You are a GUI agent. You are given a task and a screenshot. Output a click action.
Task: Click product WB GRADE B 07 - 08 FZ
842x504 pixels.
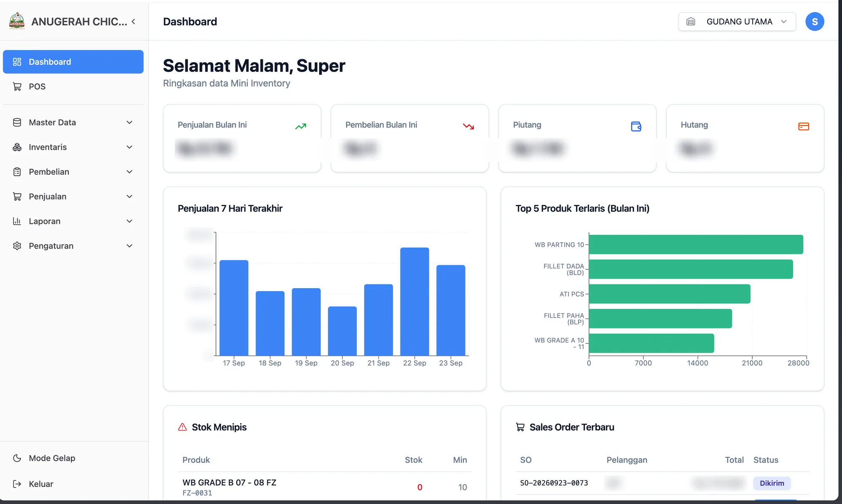coord(229,483)
